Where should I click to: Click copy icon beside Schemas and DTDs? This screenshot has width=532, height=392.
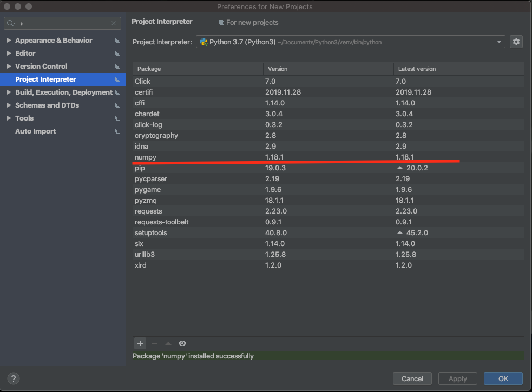118,105
